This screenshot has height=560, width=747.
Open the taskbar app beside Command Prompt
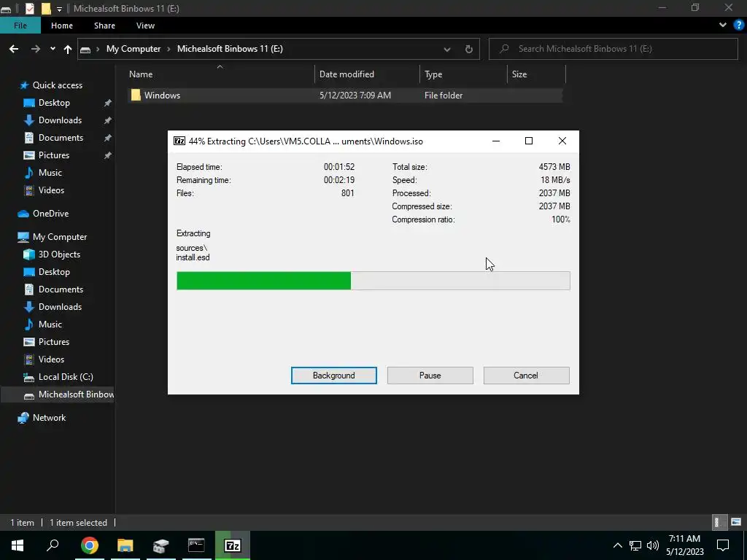pos(161,545)
